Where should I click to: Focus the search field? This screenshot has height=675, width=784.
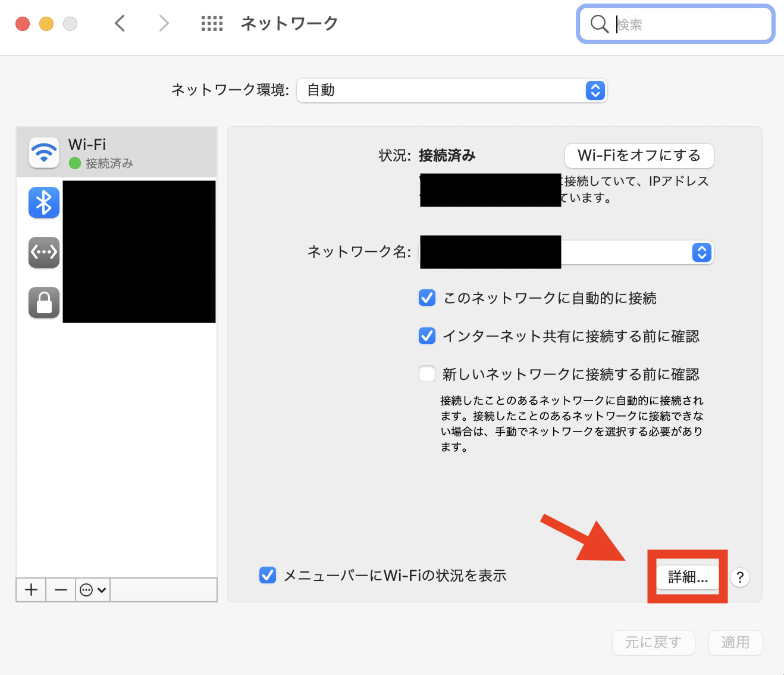676,24
